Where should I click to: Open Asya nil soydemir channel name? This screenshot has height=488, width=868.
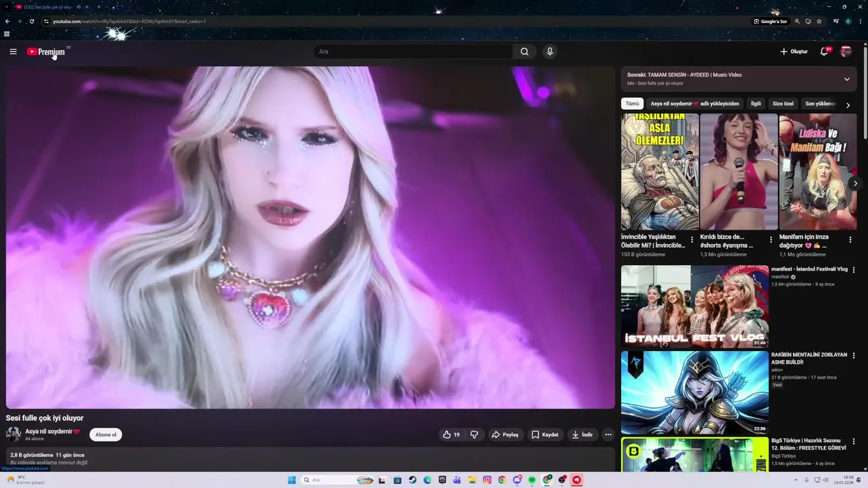click(53, 431)
